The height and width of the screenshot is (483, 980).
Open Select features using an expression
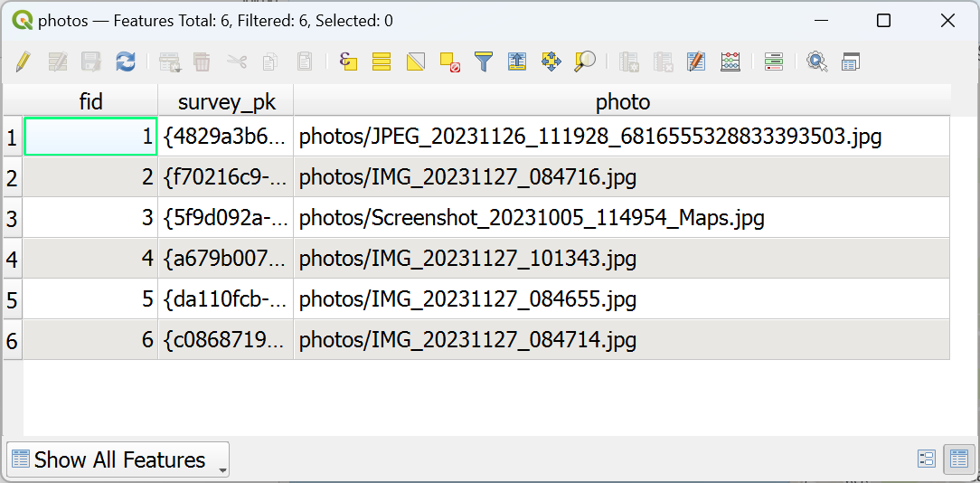point(347,62)
